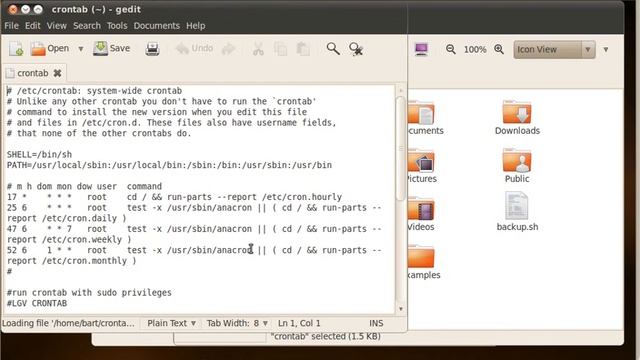Open Find with the magnifier icon
Viewport: 640px width, 360px height.
click(x=333, y=49)
